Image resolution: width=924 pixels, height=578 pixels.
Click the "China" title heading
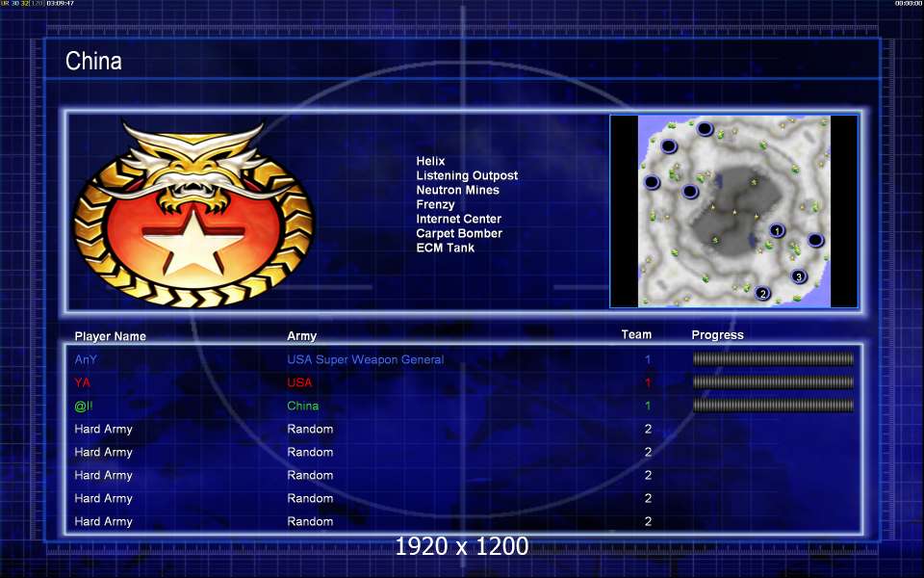tap(93, 61)
